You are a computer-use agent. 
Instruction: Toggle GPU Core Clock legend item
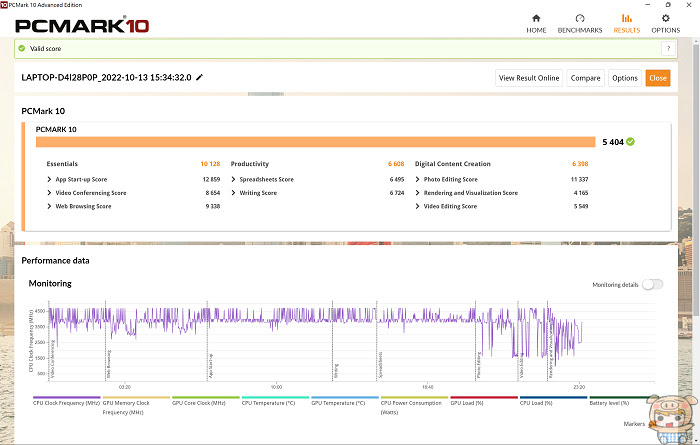(206, 402)
